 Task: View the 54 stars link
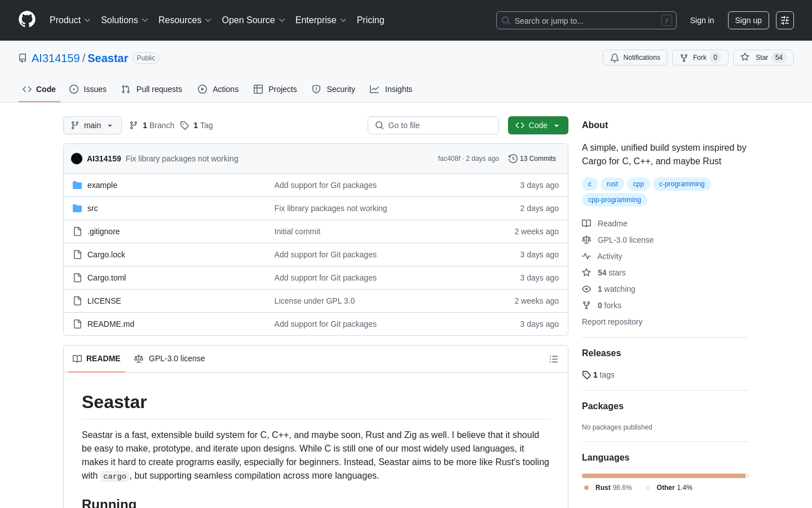click(x=604, y=273)
